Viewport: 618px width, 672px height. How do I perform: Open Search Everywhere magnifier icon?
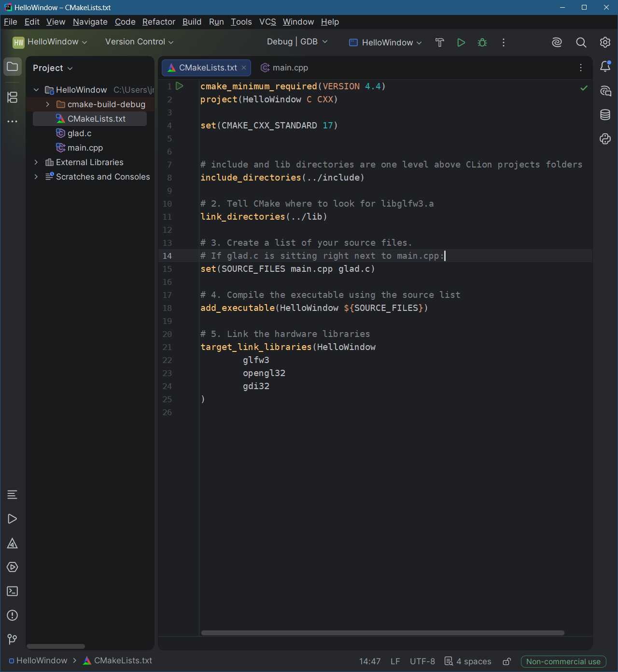(x=581, y=42)
